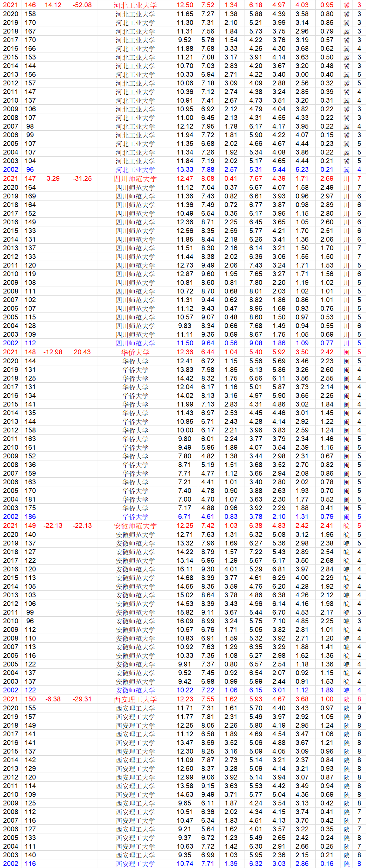Click the 陕 cell in the 西安理工大学 2020 row
The height and width of the screenshot is (868, 366).
point(346,708)
